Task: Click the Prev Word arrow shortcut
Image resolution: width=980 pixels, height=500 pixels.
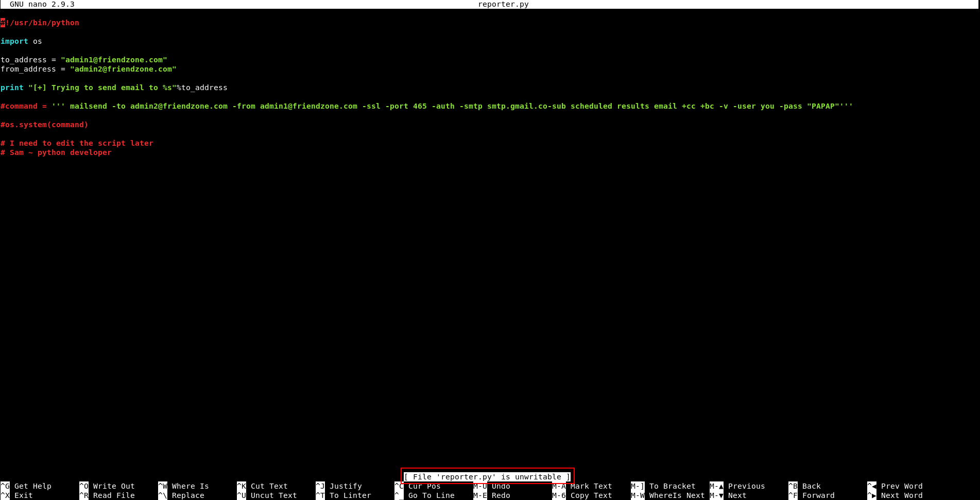Action: click(901, 486)
